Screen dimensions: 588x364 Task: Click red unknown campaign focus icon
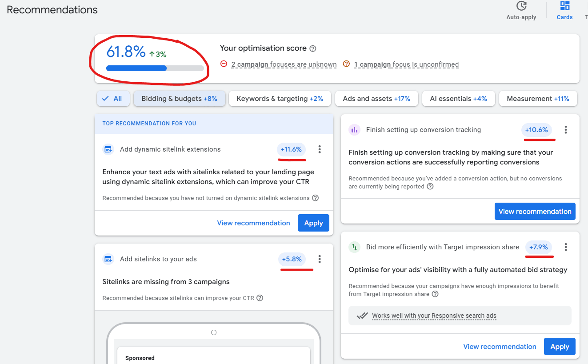pos(224,64)
